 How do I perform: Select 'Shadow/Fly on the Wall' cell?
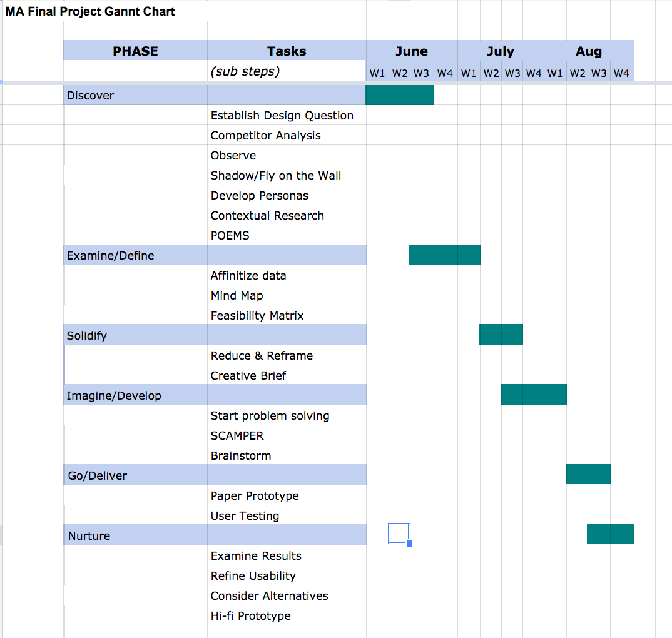coord(287,175)
